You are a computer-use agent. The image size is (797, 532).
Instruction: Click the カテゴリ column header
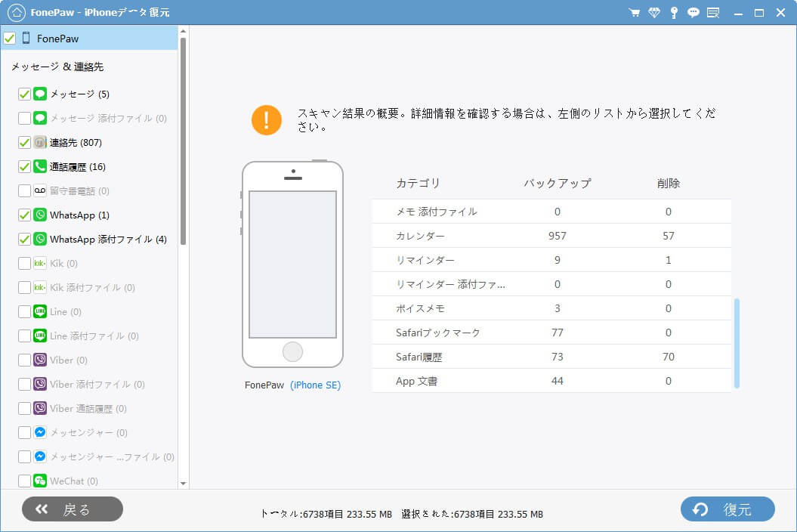pos(418,183)
